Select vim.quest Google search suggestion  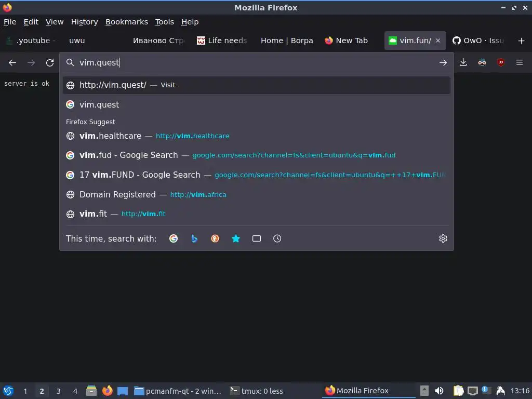pos(257,104)
